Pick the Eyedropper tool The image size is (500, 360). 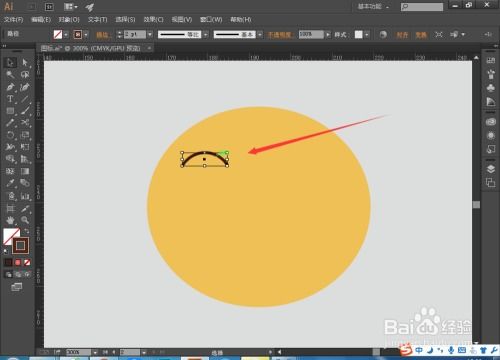[10, 183]
